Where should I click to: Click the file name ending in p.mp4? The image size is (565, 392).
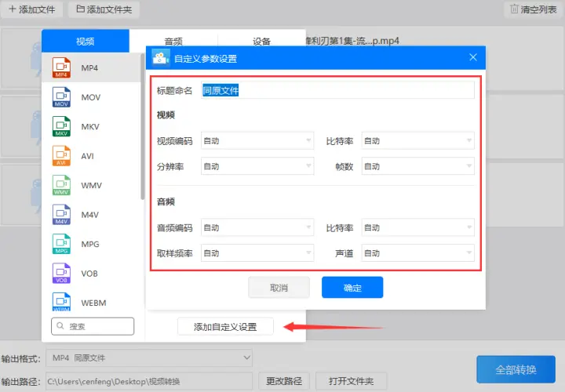[x=352, y=41]
